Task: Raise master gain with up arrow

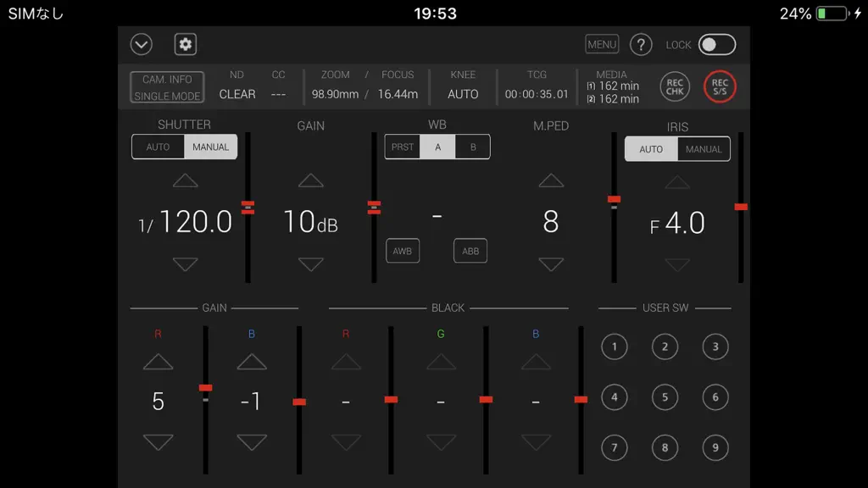Action: coord(311,181)
